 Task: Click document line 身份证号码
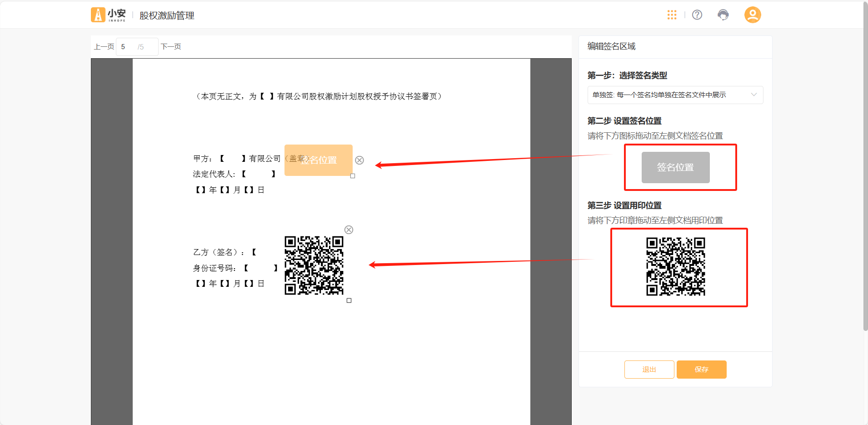[235, 268]
